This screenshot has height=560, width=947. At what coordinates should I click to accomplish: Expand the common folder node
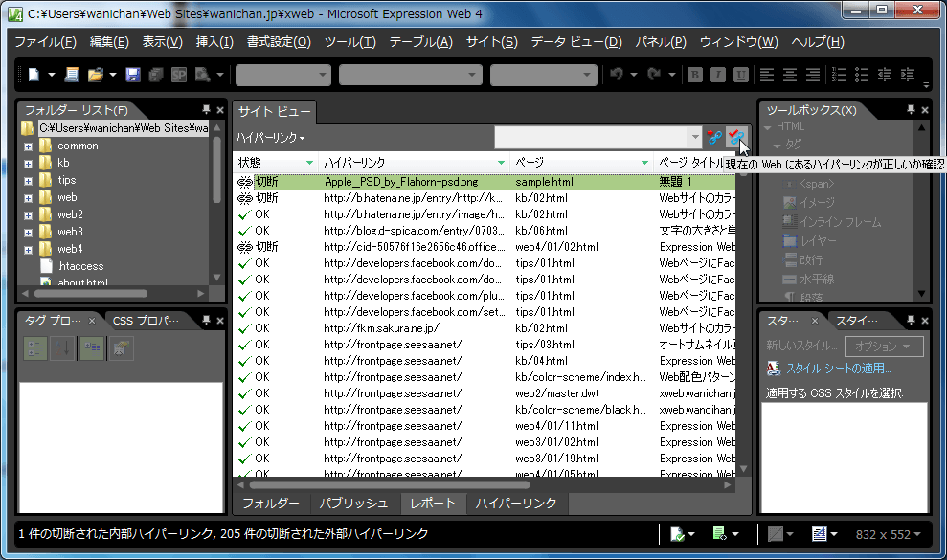[28, 146]
